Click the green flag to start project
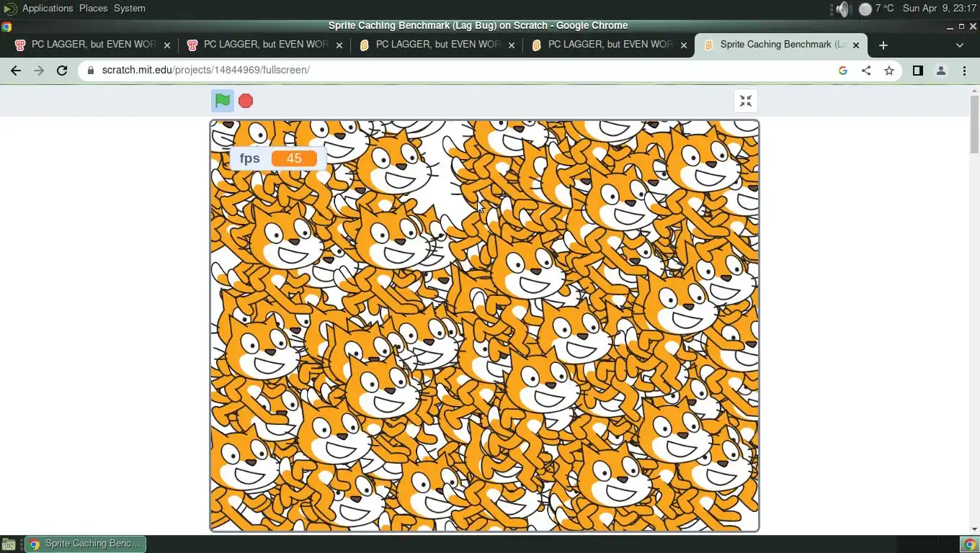 coord(223,101)
